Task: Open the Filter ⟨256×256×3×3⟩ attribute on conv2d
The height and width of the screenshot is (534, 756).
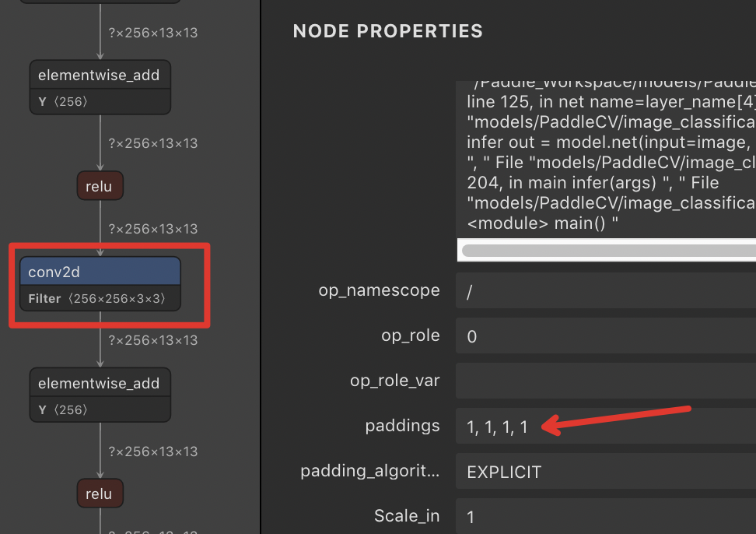Action: tap(99, 298)
